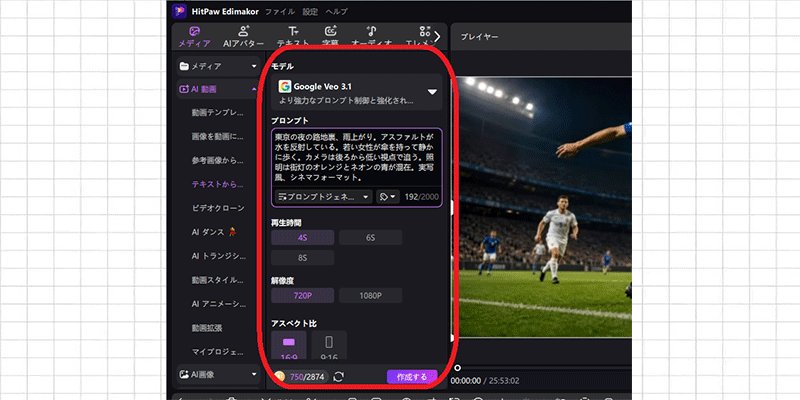Screen dimensions: 800x400
Task: Open the ファイル menu
Action: pos(279,12)
